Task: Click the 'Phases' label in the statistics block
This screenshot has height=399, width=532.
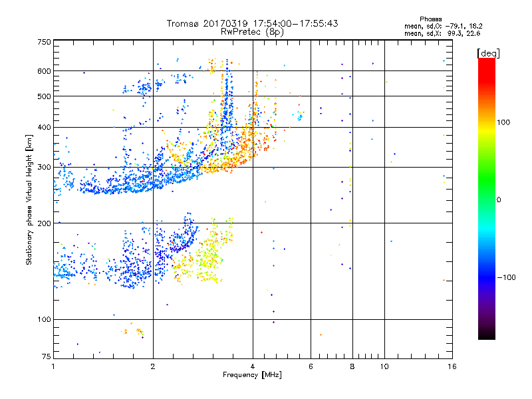Action: 430,19
